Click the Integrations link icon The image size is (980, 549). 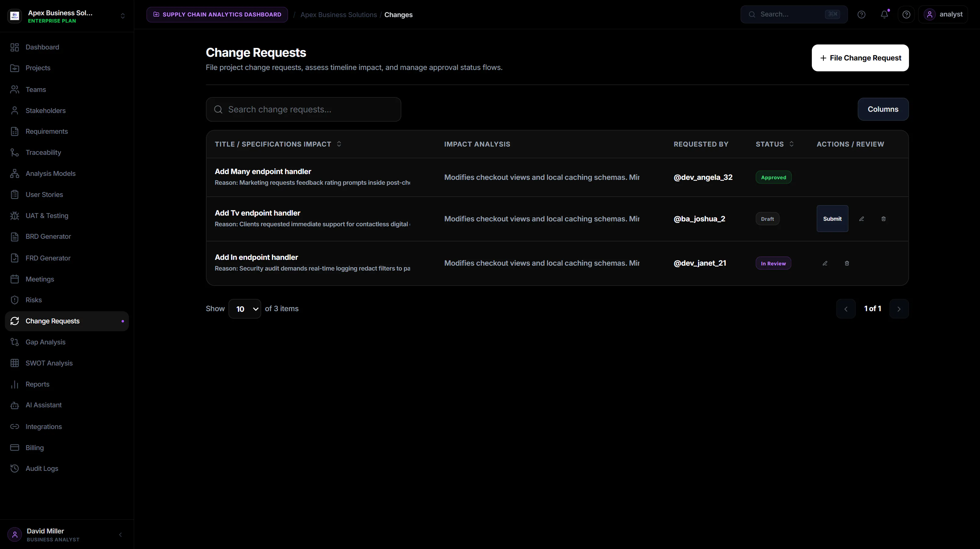click(x=14, y=427)
